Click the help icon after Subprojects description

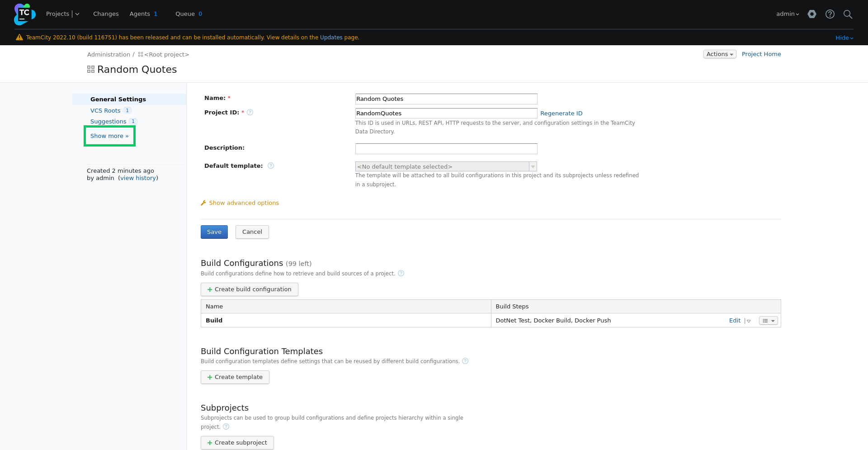tap(226, 427)
